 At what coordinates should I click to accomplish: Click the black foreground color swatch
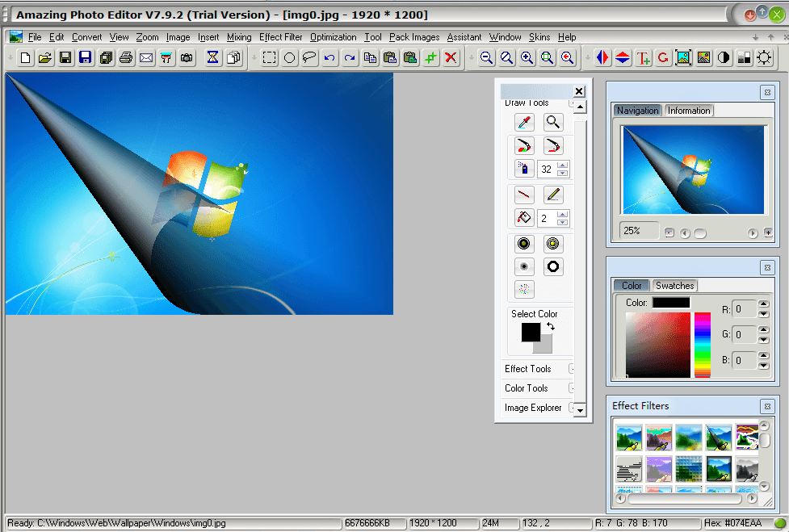[531, 332]
